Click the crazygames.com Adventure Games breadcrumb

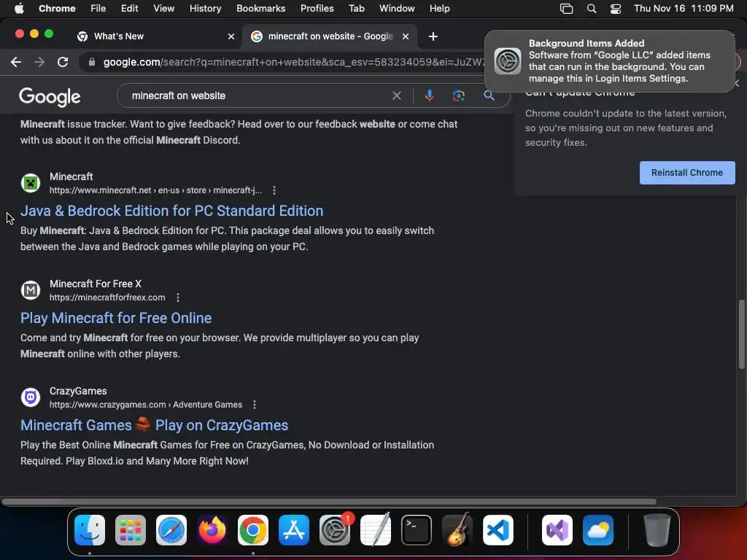coord(146,405)
